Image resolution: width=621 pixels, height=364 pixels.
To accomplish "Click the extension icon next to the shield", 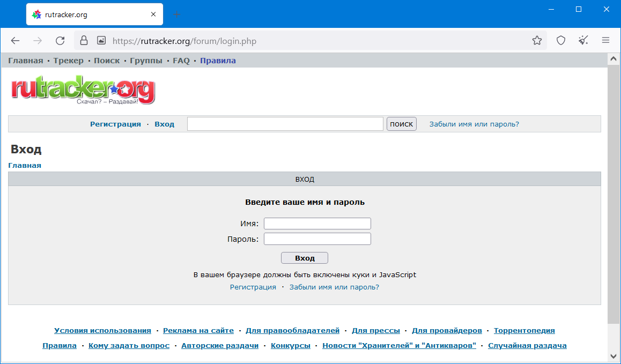I will 583,40.
